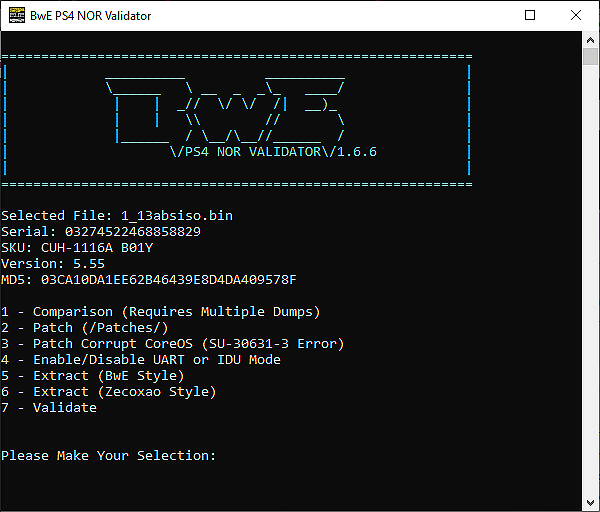Click the window title text

pyautogui.click(x=91, y=16)
